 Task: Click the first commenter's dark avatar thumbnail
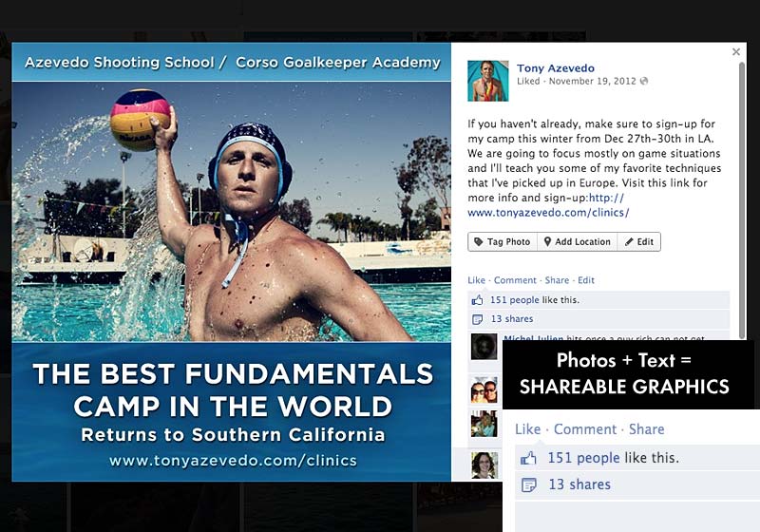click(484, 346)
